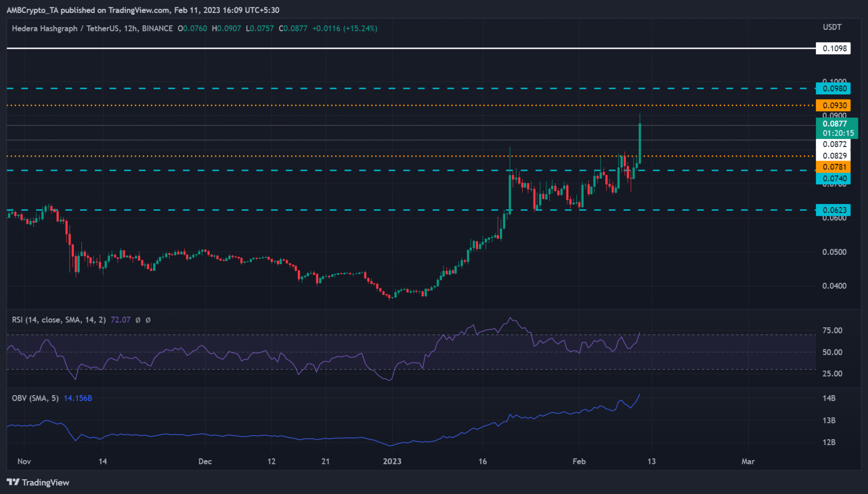Screen dimensions: 868x494
Task: Click second ø symbol in RSI legend
Action: click(x=148, y=320)
